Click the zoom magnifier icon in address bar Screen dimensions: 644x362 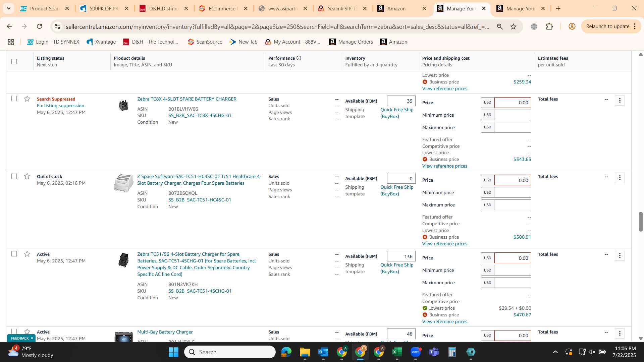[x=500, y=26]
